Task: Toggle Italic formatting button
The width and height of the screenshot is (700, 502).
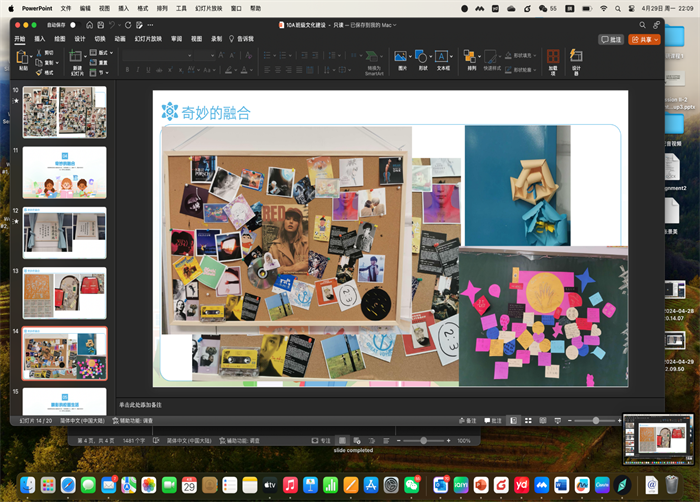Action: coord(138,70)
